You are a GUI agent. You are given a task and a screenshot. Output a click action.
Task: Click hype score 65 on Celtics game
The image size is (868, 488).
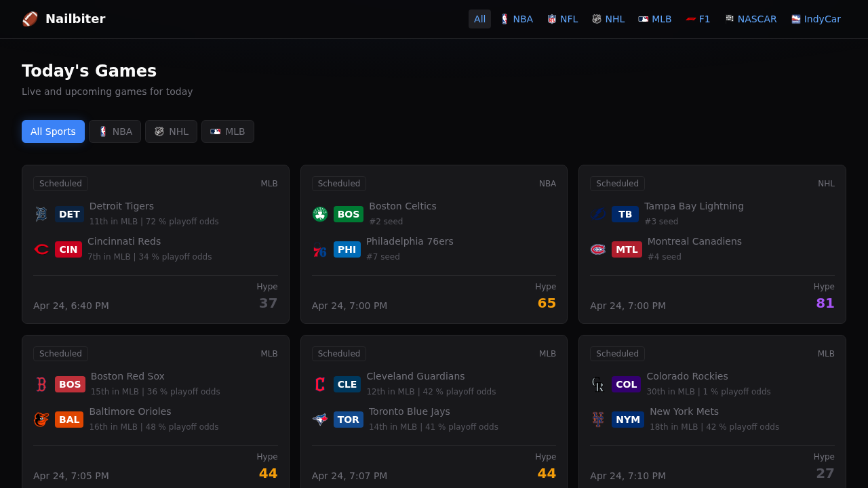pyautogui.click(x=547, y=303)
